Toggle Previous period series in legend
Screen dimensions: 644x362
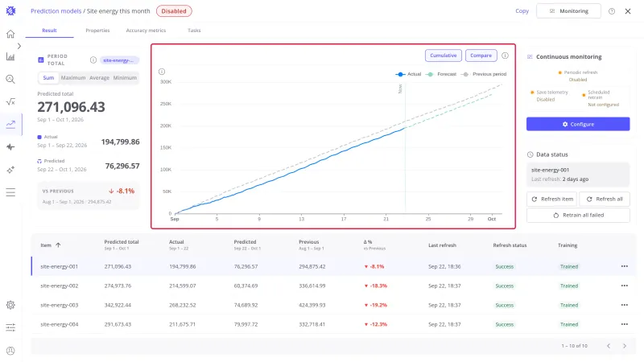pyautogui.click(x=484, y=74)
